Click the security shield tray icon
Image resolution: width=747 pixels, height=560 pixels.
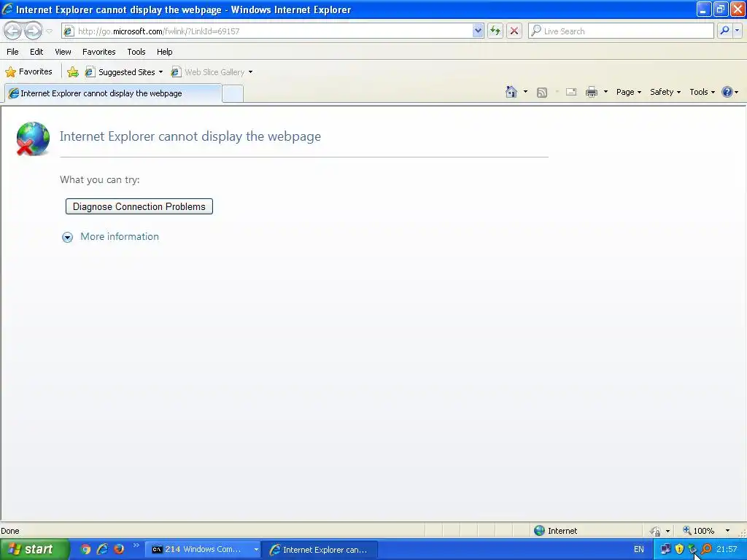(x=679, y=549)
